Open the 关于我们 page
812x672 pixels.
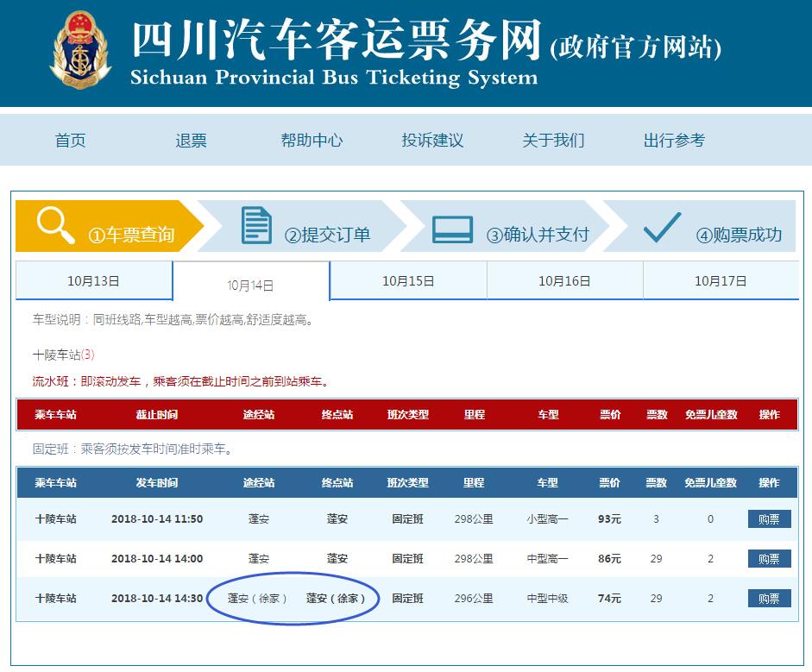[553, 141]
